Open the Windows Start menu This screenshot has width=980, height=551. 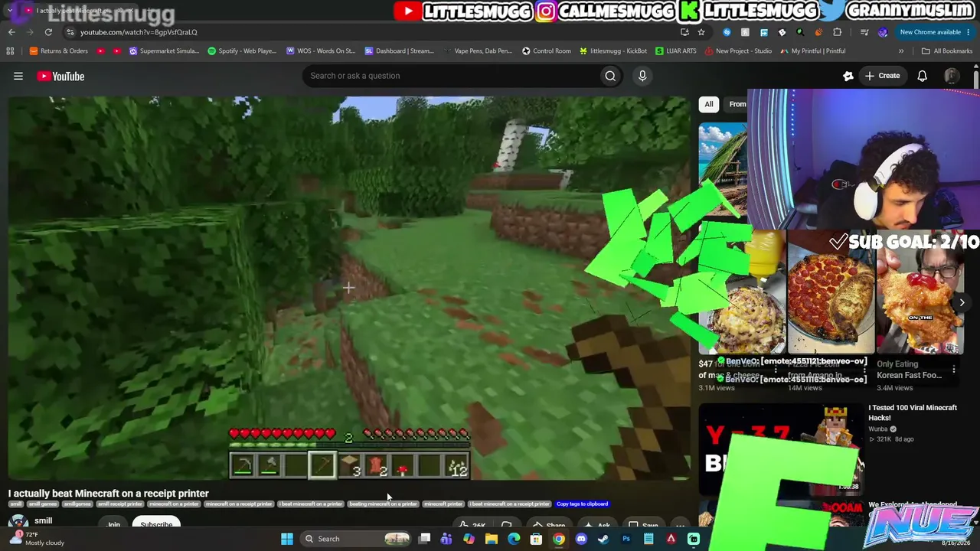point(287,539)
